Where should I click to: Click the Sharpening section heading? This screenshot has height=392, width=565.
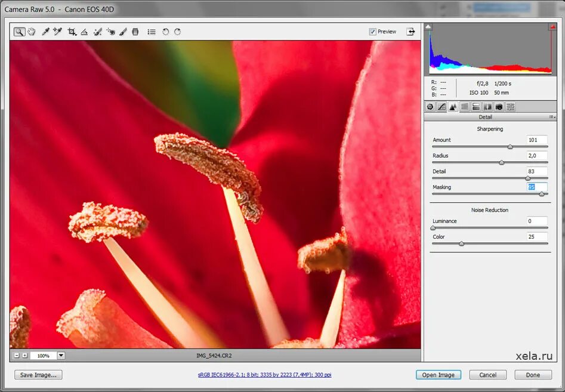(490, 129)
